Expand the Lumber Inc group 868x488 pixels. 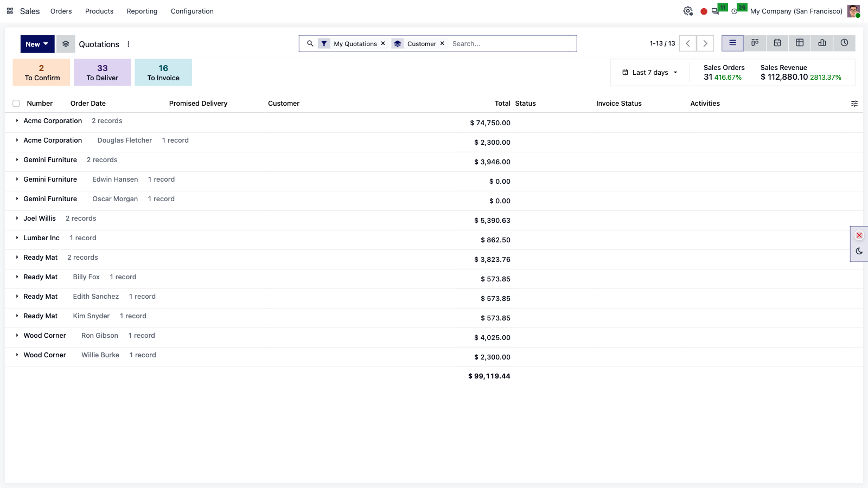point(42,238)
